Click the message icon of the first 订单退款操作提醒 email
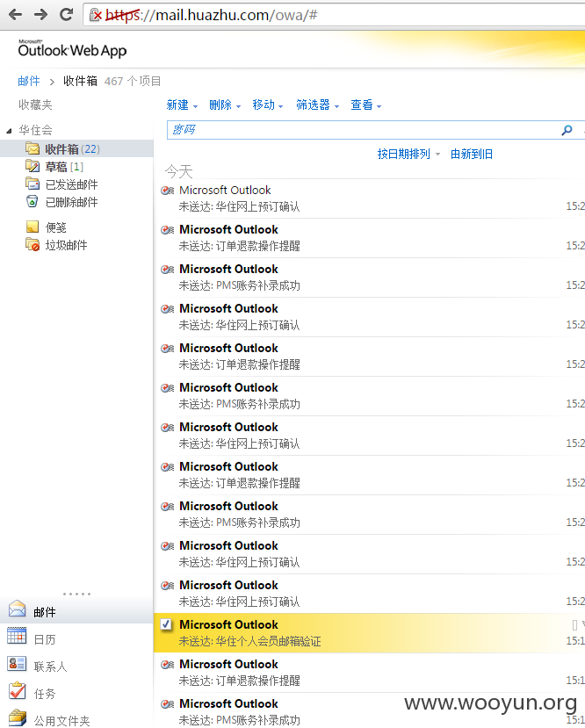 167,230
